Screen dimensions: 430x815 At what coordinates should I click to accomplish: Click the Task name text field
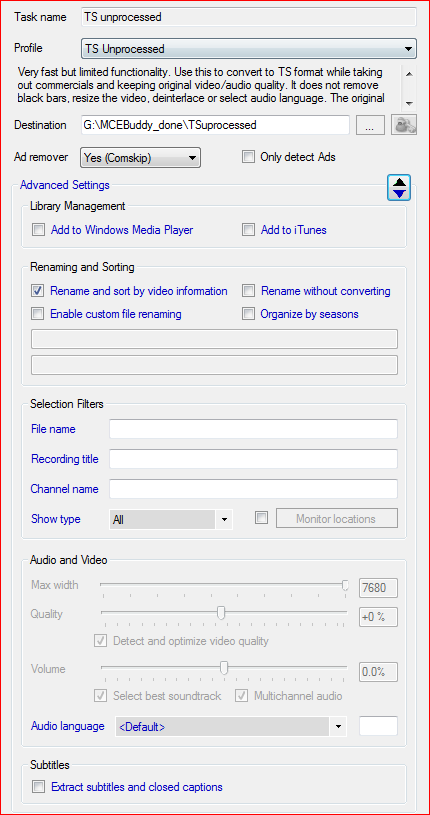tap(249, 17)
